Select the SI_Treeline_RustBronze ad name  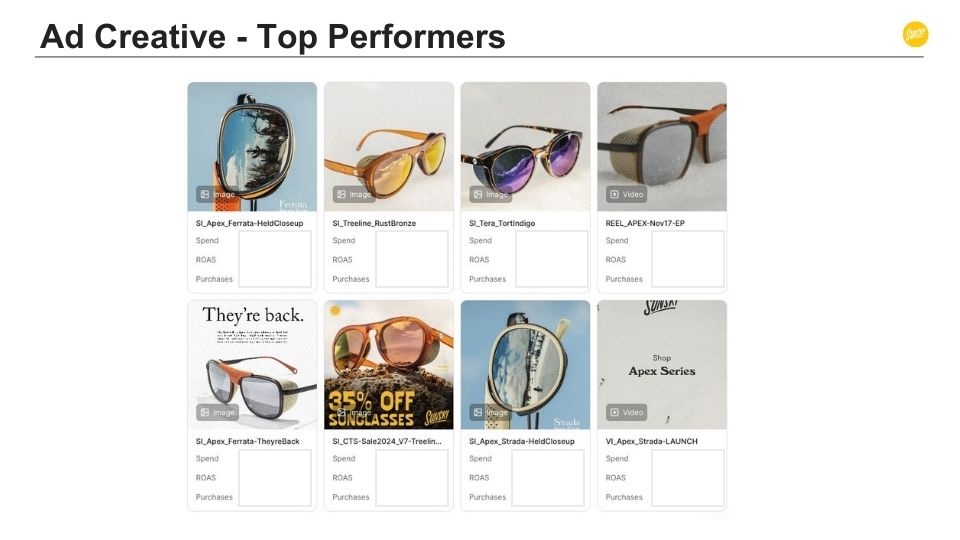[374, 223]
